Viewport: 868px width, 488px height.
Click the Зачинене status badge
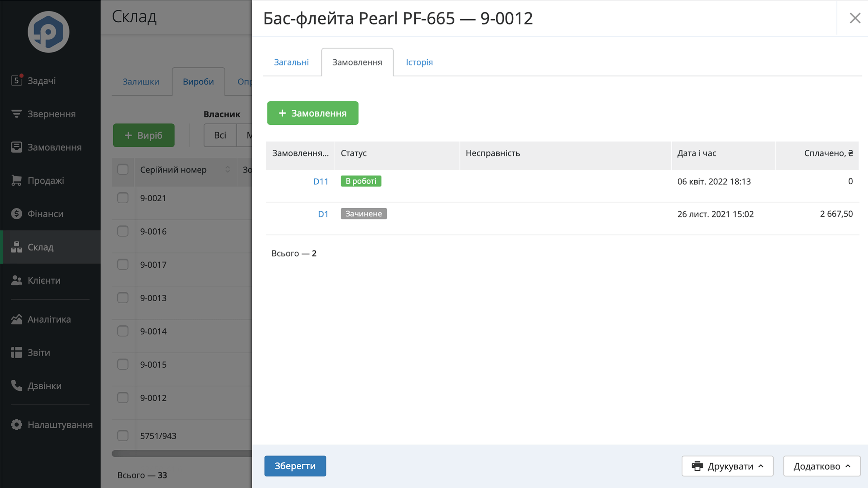coord(363,213)
